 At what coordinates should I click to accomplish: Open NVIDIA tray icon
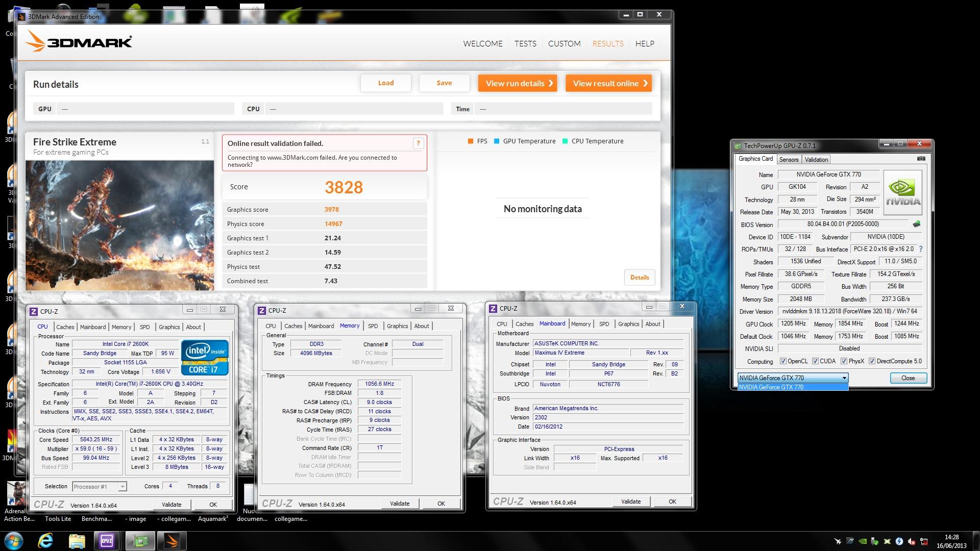point(863,541)
